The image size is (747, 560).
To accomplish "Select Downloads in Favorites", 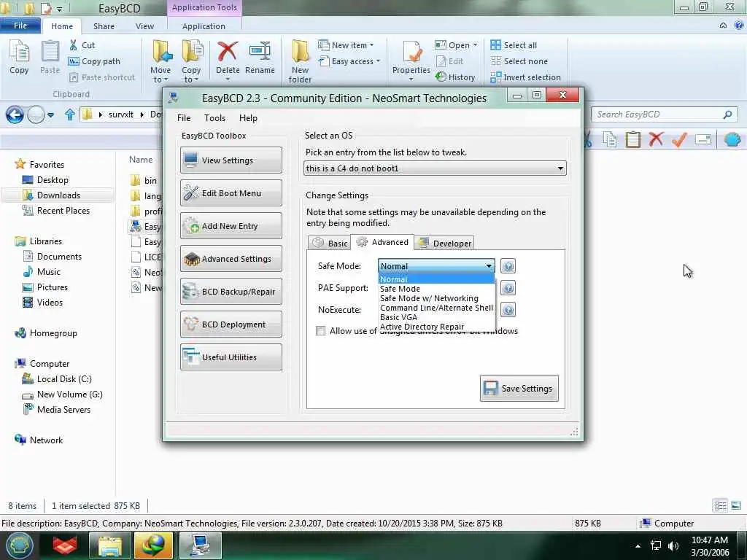I will click(58, 195).
